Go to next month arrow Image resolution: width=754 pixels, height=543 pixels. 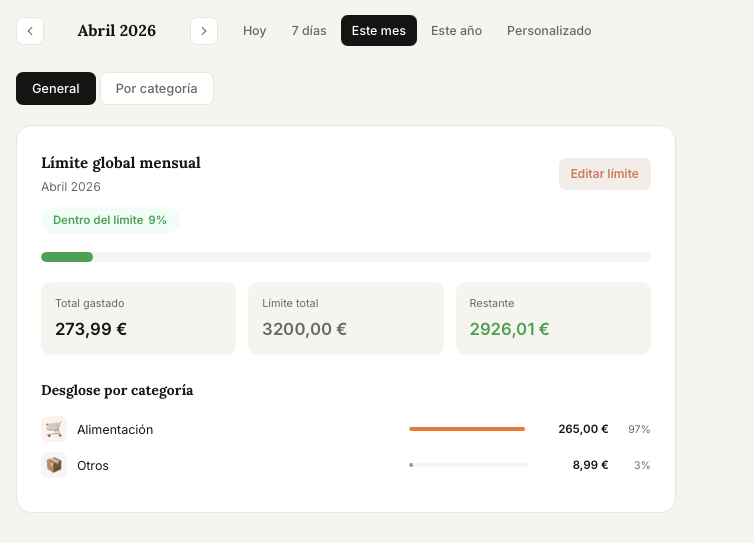[204, 31]
